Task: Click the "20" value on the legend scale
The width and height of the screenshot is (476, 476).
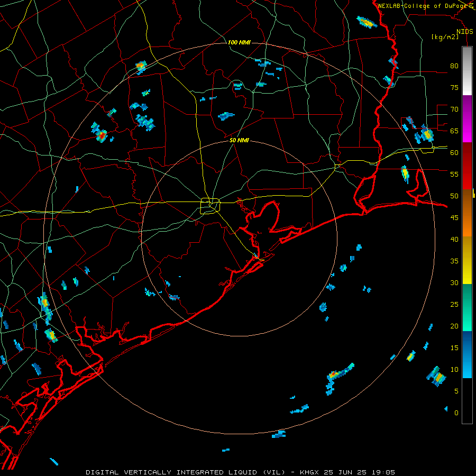Action: [x=454, y=326]
